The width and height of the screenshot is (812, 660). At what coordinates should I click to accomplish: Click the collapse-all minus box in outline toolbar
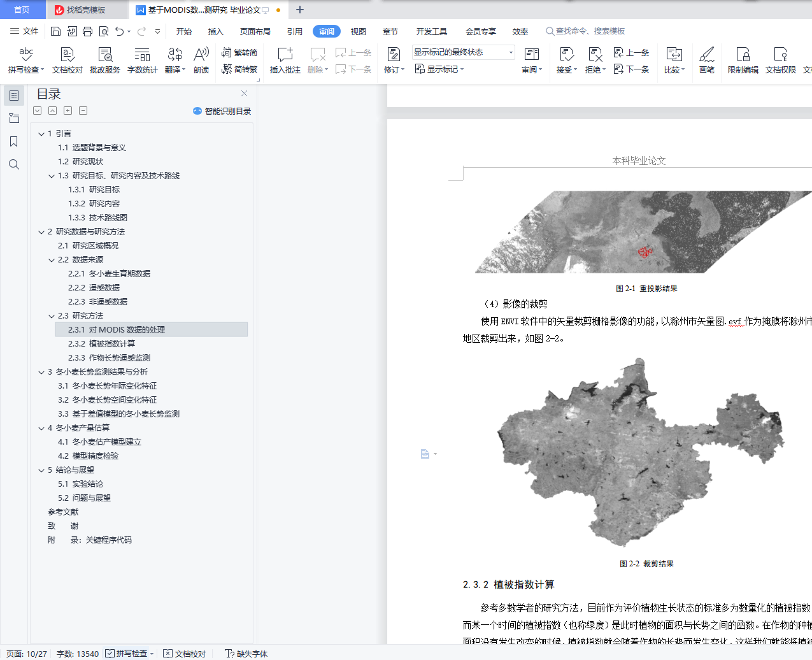pos(83,111)
